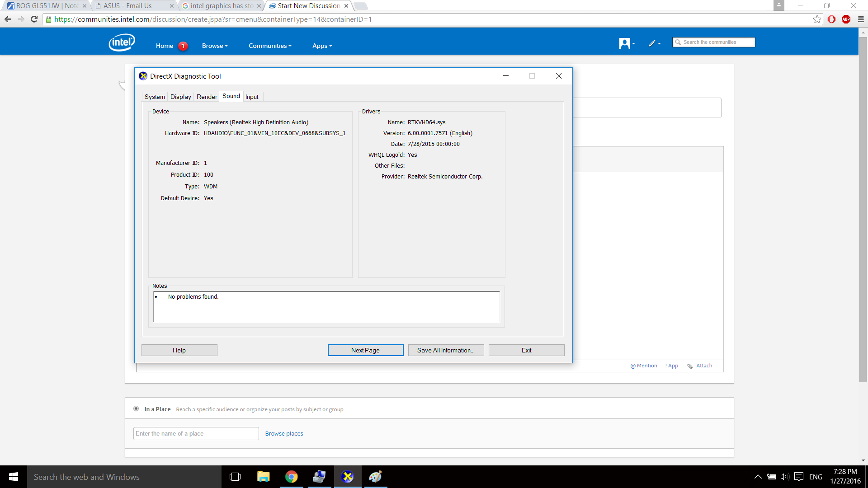
Task: Click the Next Page button
Action: pos(365,350)
